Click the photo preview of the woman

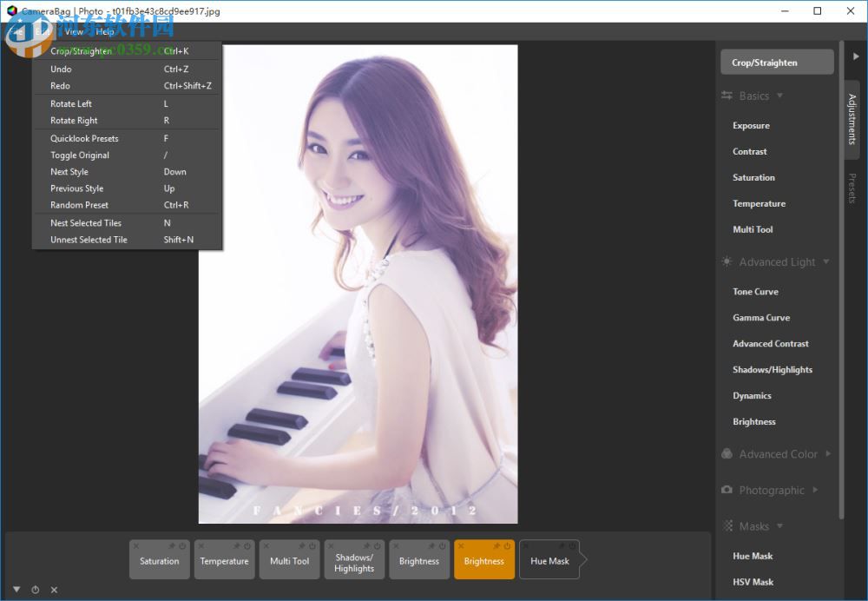(358, 284)
